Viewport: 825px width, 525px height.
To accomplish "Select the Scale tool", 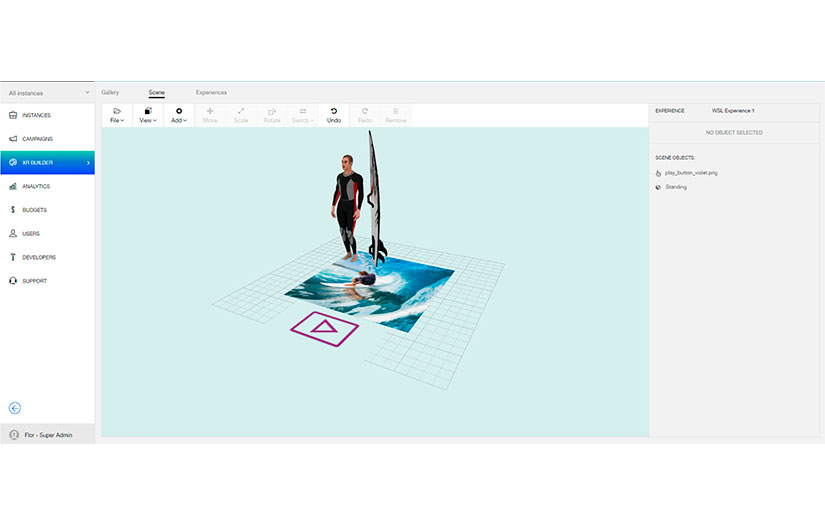I will [241, 115].
